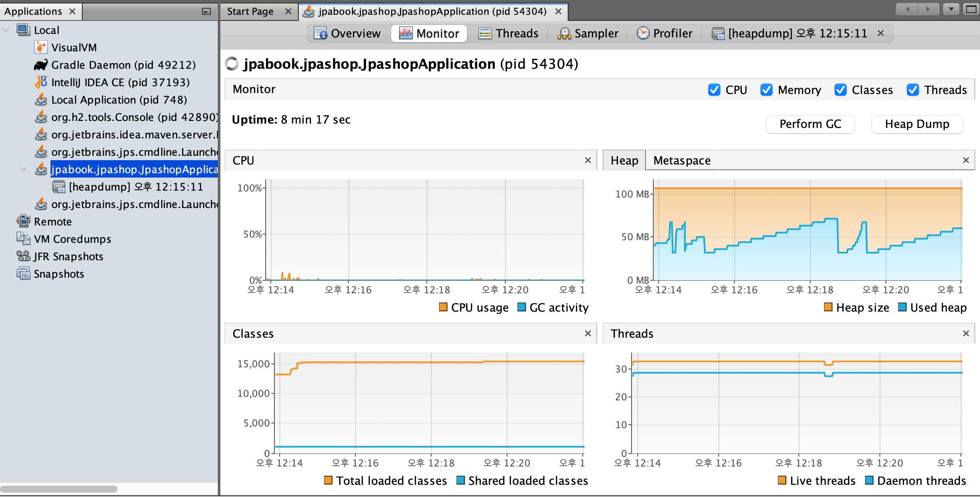
Task: Collapse the JpashopApplication tree node
Action: click(x=23, y=169)
